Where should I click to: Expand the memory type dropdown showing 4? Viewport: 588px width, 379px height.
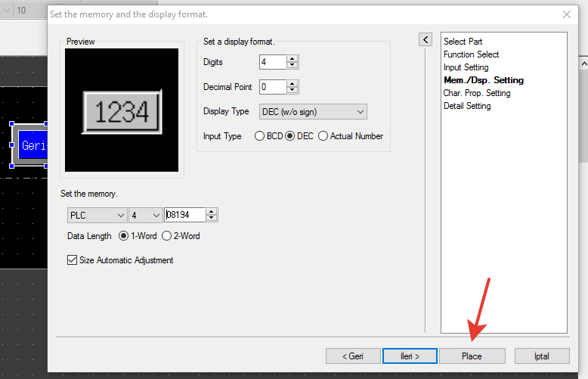point(145,216)
